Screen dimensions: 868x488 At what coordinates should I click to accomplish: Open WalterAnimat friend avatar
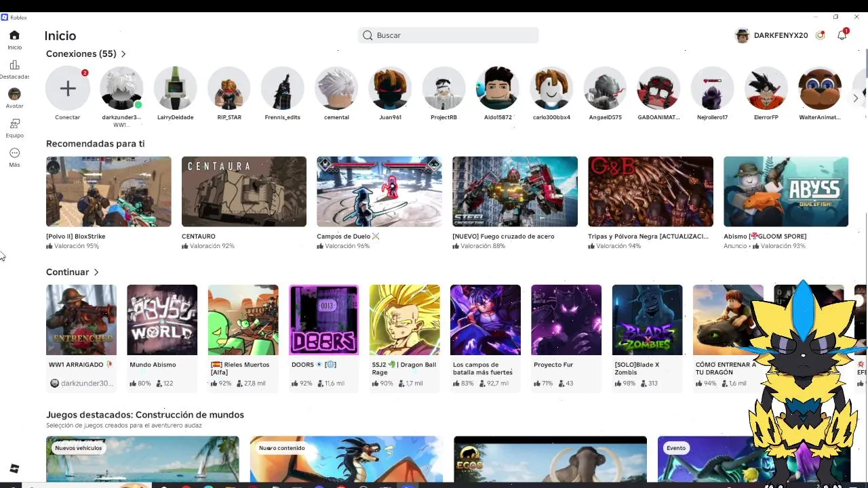pos(820,88)
